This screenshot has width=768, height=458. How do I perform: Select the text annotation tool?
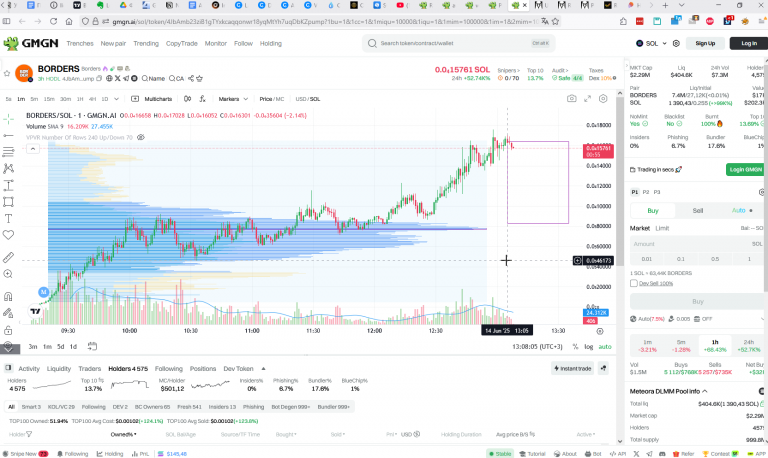click(x=8, y=218)
